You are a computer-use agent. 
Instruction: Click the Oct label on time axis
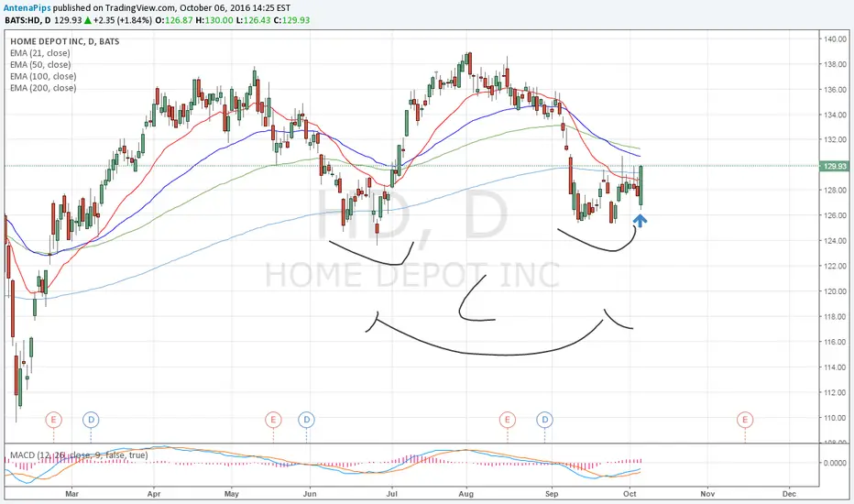coord(630,494)
